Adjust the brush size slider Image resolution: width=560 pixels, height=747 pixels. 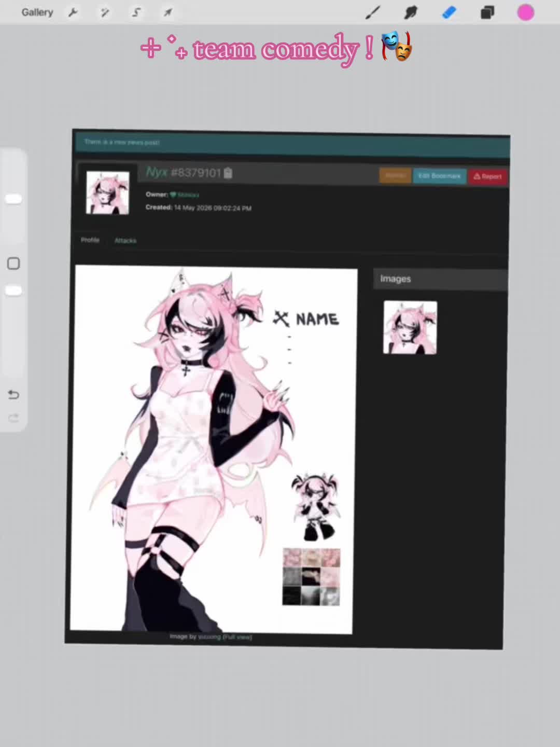point(13,199)
